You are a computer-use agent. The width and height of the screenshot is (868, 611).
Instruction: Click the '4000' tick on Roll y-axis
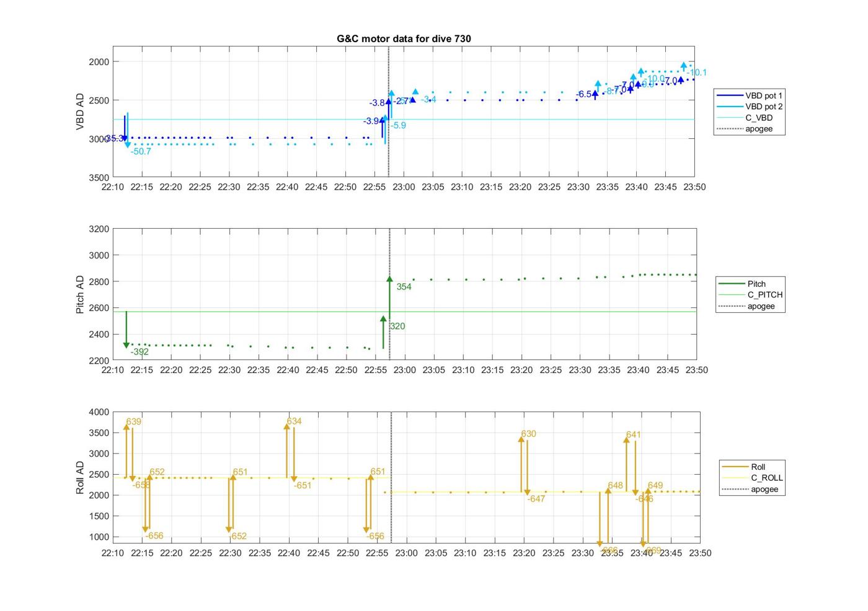click(x=99, y=412)
